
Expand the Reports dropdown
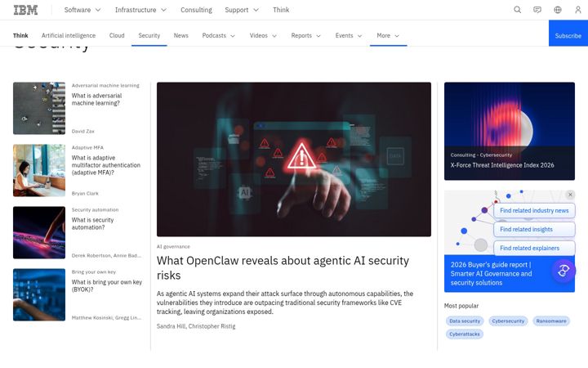(306, 36)
